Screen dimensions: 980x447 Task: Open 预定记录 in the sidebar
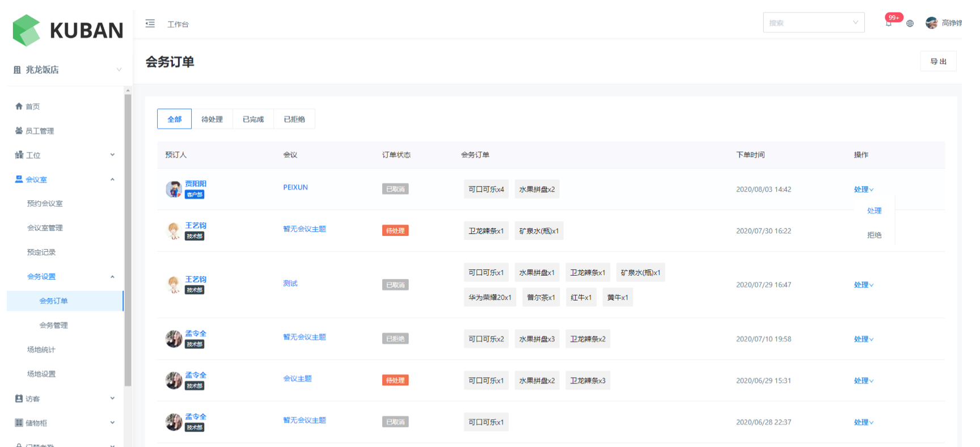[x=41, y=252]
